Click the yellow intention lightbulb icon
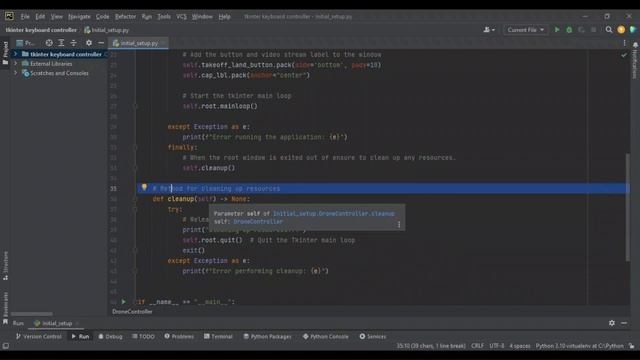Image resolution: width=640 pixels, height=360 pixels. pyautogui.click(x=144, y=187)
